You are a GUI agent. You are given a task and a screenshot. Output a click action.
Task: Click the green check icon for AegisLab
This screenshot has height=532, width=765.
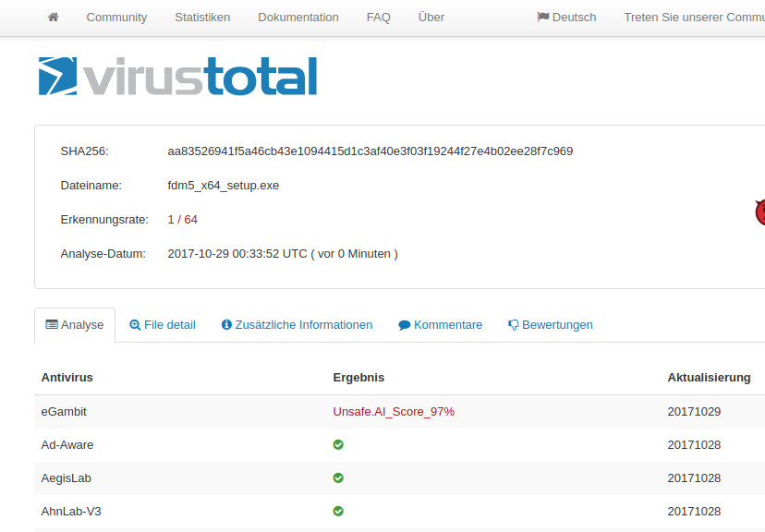(x=338, y=478)
